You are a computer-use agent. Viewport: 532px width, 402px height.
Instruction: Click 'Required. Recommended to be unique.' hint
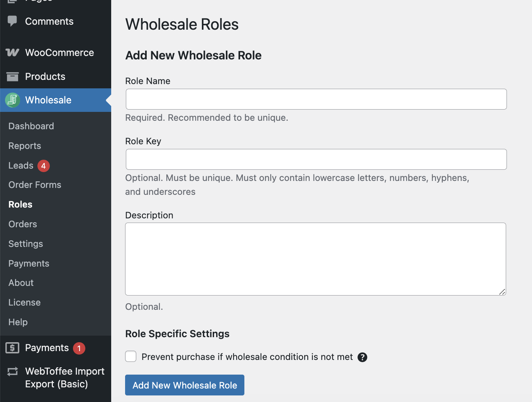[207, 118]
